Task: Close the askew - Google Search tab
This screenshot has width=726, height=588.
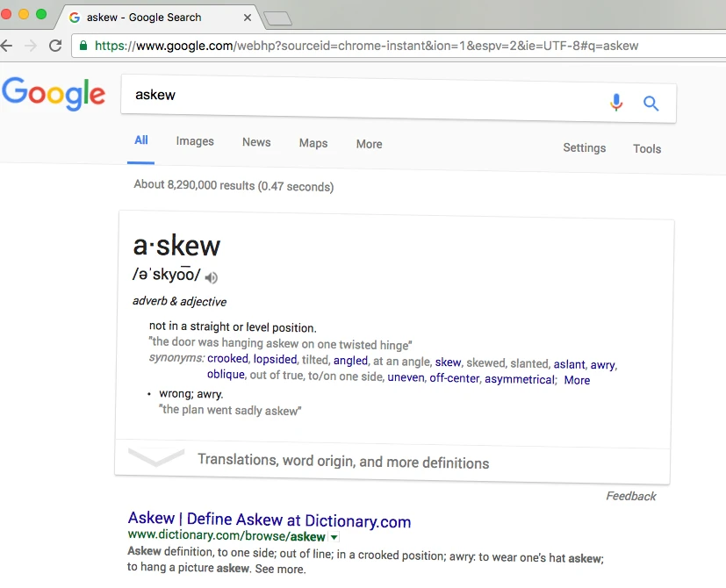Action: coord(248,18)
